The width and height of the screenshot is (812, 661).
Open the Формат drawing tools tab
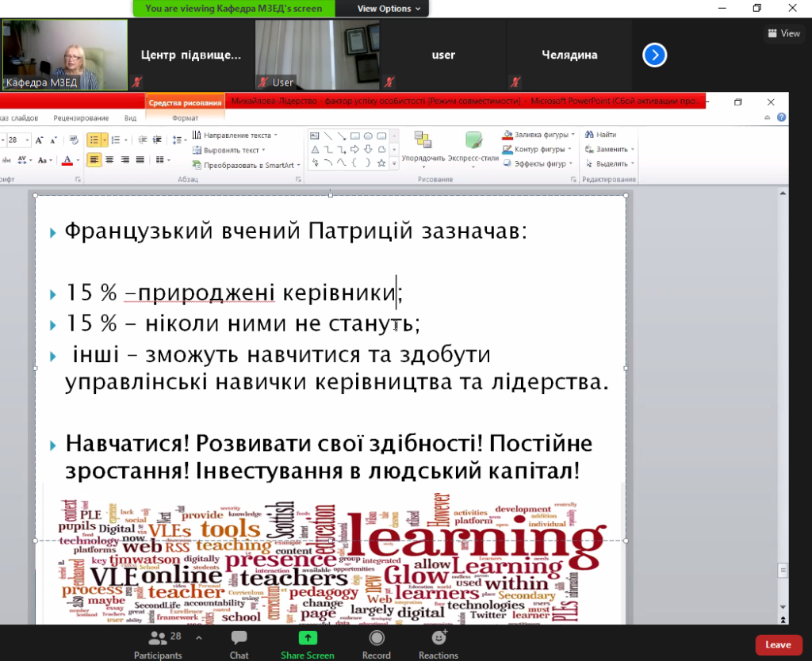coord(185,117)
